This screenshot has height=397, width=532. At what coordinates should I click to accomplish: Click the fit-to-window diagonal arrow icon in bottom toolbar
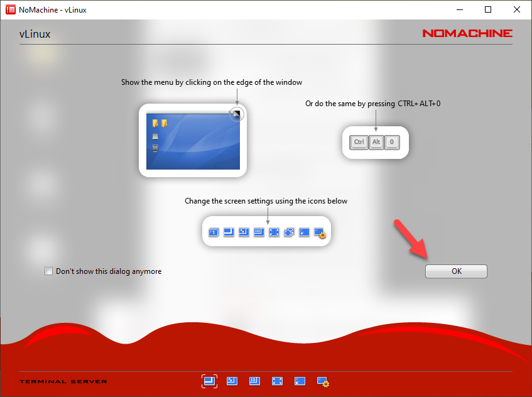pos(232,381)
